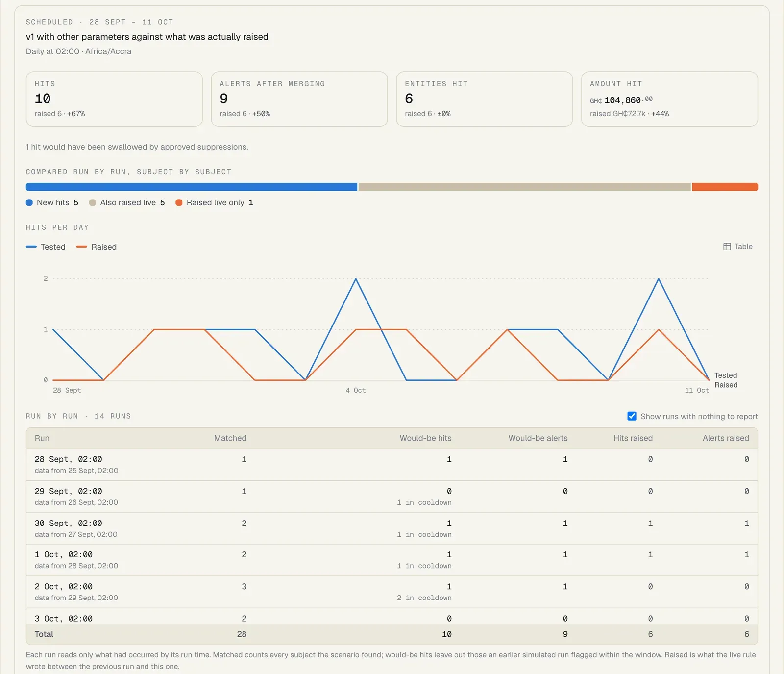The width and height of the screenshot is (784, 674).
Task: Click the Run column header
Action: pos(42,438)
